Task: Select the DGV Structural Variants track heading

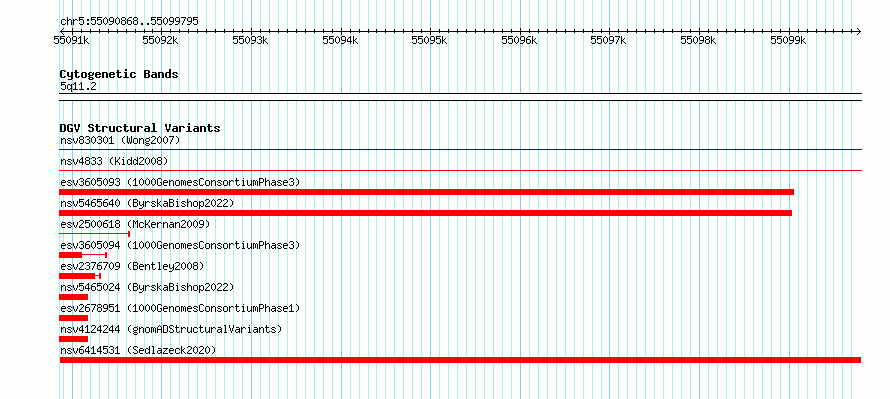Action: click(140, 128)
